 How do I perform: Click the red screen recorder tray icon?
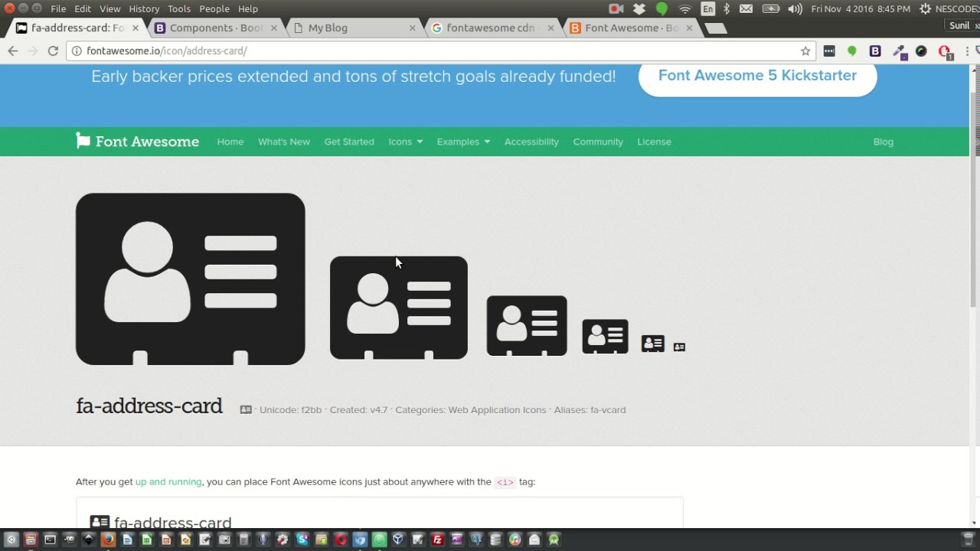point(616,8)
